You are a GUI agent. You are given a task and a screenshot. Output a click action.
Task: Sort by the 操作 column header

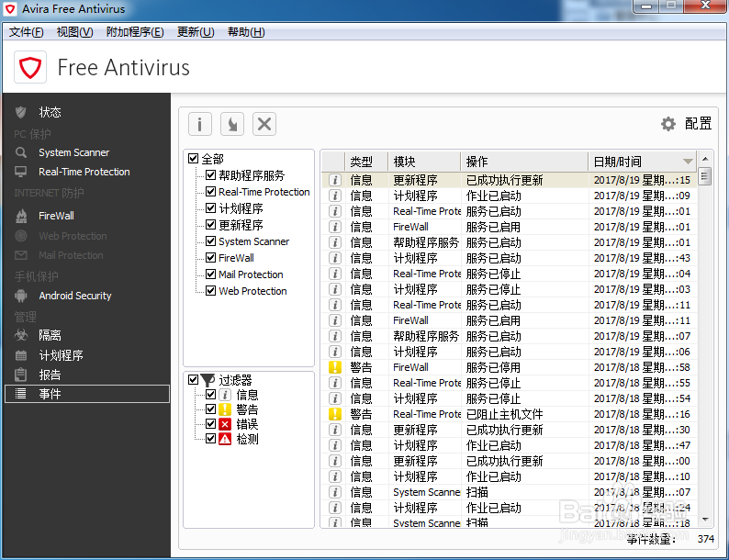[524, 162]
